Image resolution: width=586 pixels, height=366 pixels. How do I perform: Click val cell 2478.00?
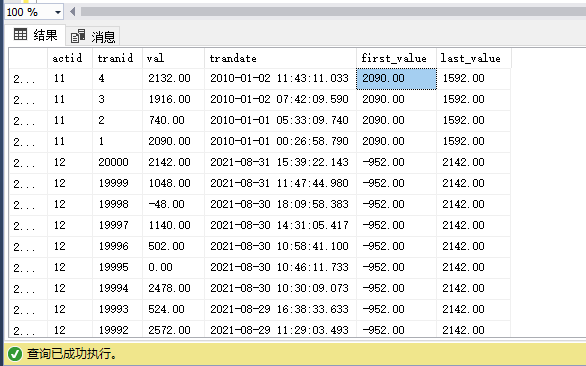[x=173, y=288]
